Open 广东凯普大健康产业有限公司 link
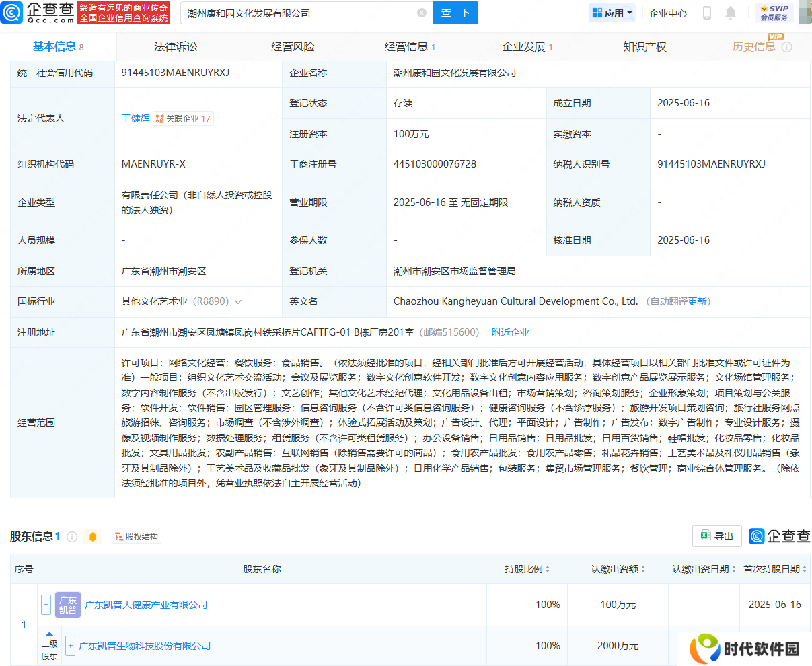812x666 pixels. click(146, 605)
